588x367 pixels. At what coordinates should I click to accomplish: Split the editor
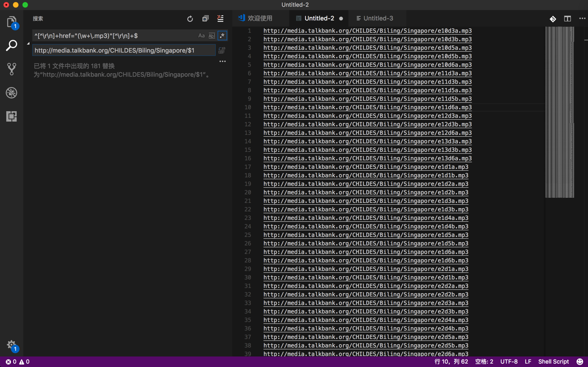tap(568, 19)
